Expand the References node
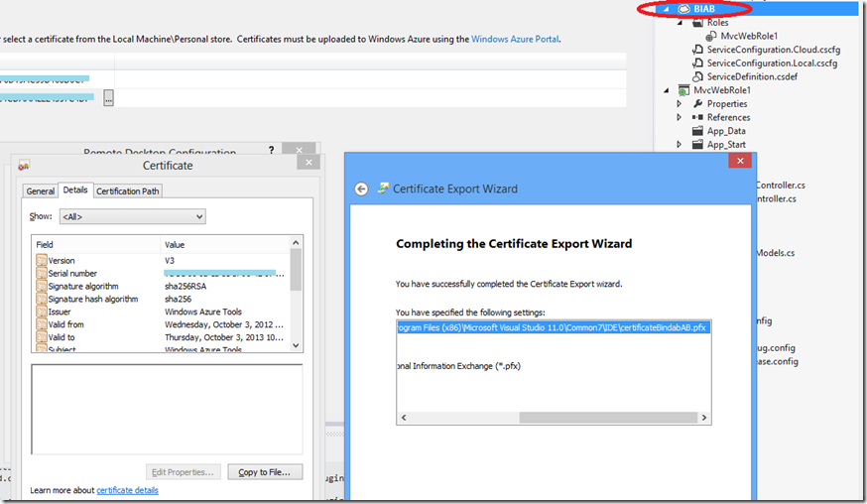867x504 pixels. click(680, 117)
